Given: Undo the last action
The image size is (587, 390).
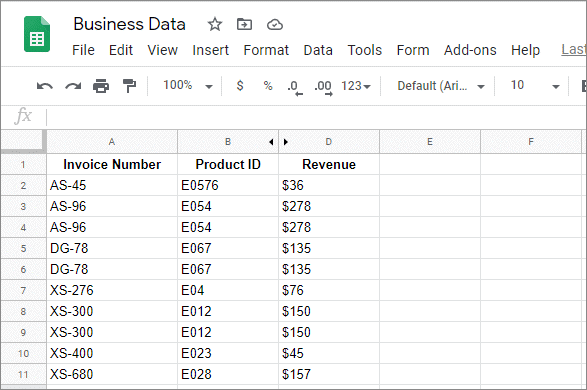Looking at the screenshot, I should click(x=45, y=86).
